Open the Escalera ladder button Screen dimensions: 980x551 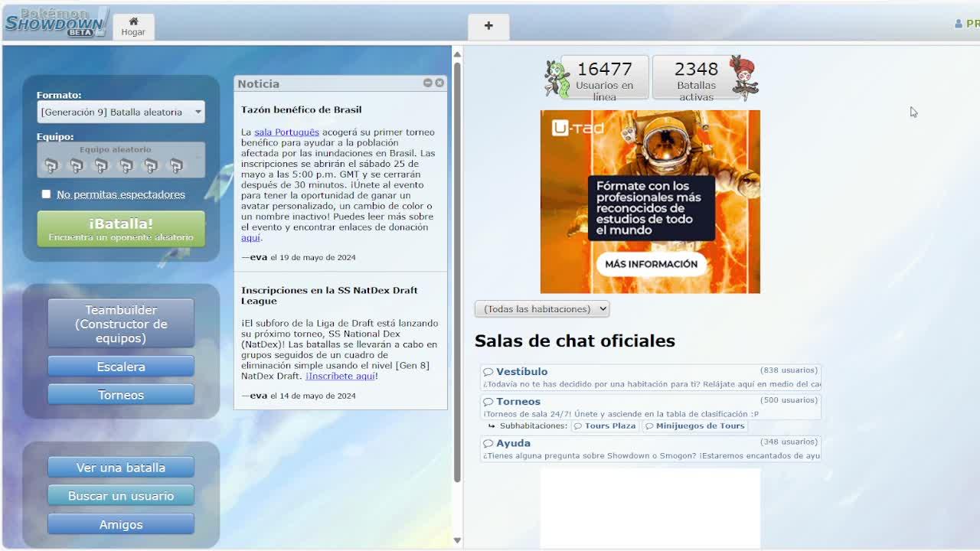[x=121, y=367]
